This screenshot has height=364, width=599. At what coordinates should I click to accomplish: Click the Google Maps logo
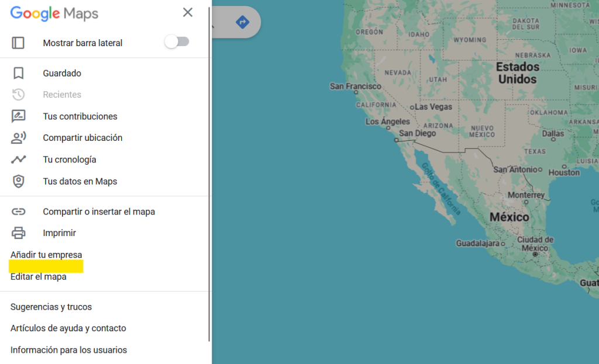coord(54,13)
